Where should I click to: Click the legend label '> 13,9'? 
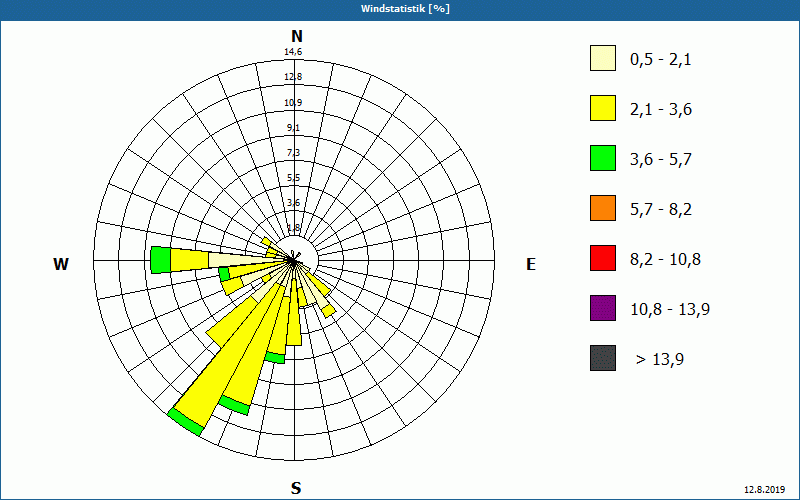click(660, 360)
